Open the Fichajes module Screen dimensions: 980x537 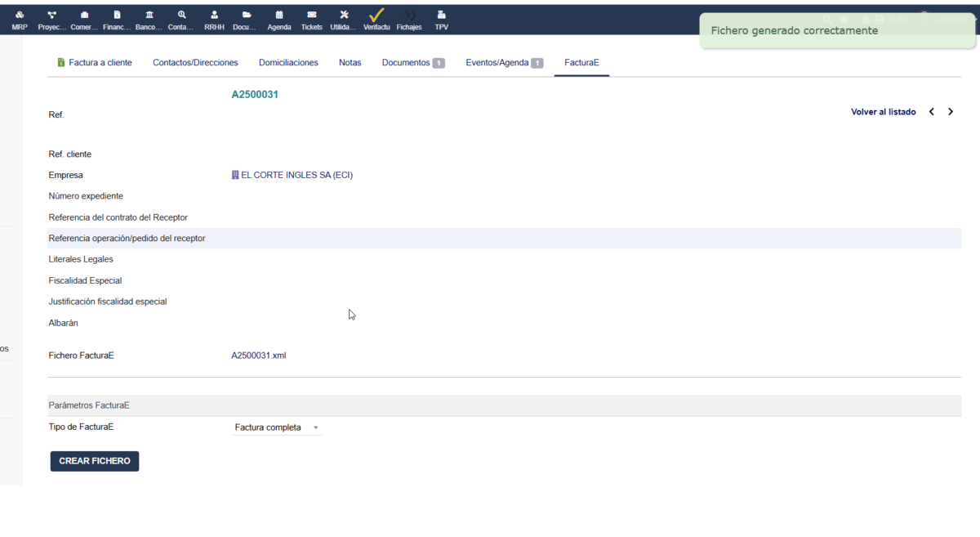[x=409, y=20]
